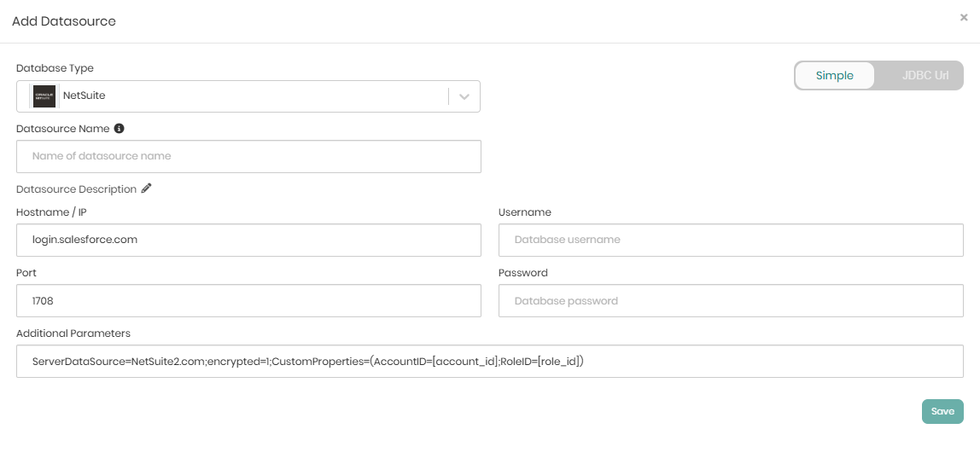Edit the Additional Parameters text field
The image size is (980, 458).
tap(489, 362)
